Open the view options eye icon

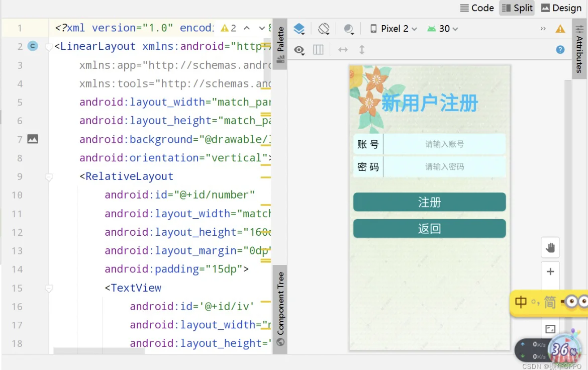click(299, 50)
